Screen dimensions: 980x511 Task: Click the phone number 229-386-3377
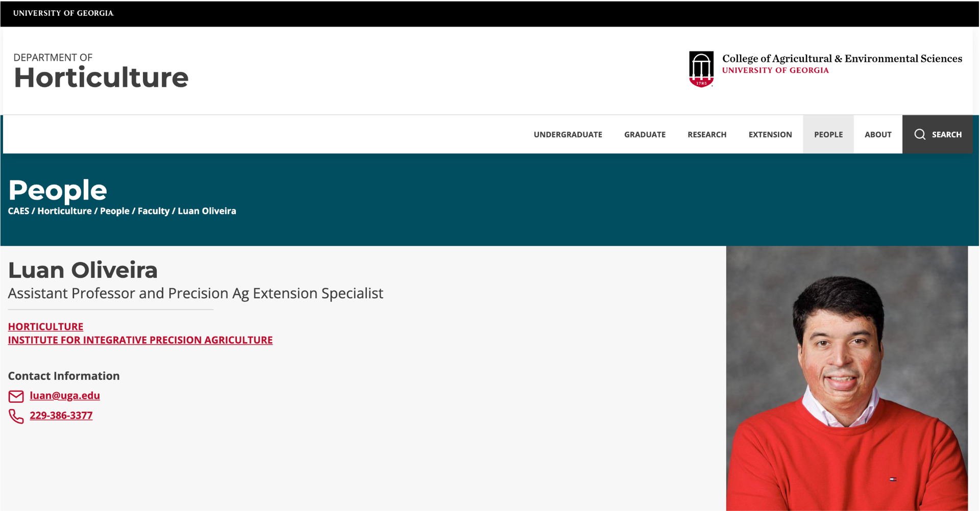coord(61,416)
